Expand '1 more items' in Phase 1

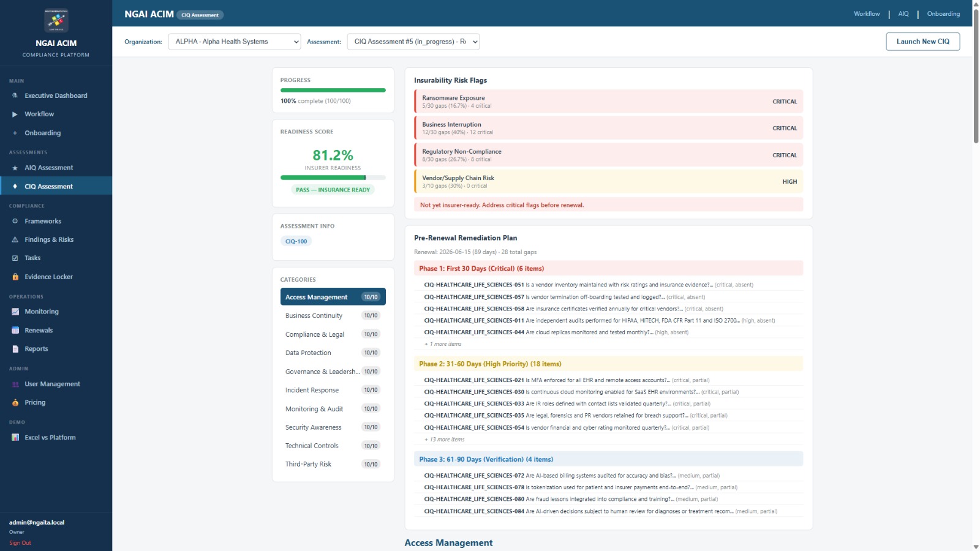tap(445, 344)
